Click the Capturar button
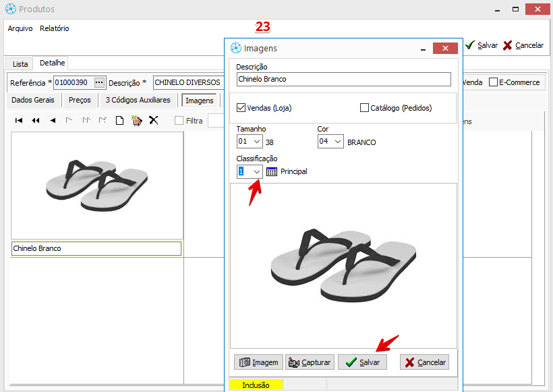553x392 pixels. click(x=310, y=362)
